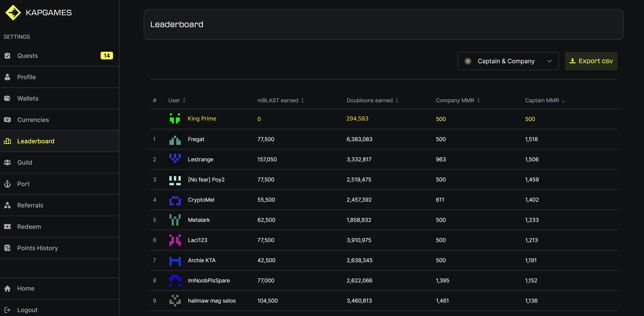Click the Logout arrow icon
The height and width of the screenshot is (316, 644).
coord(7,310)
